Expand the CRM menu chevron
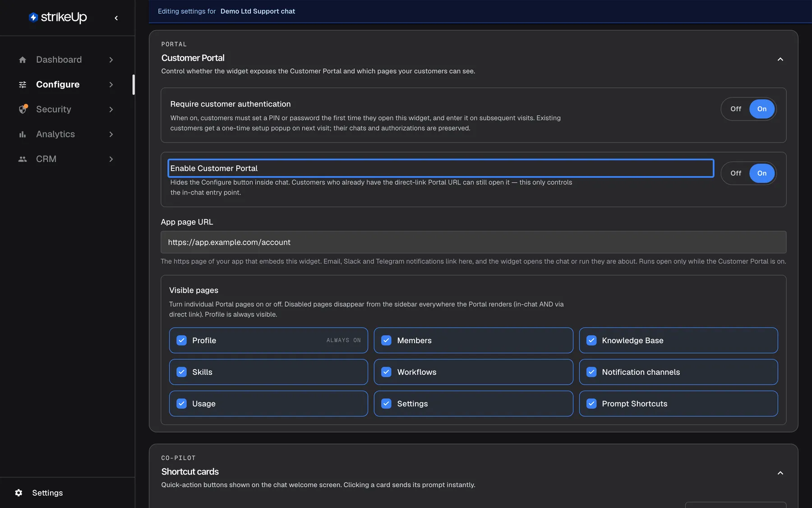 pyautogui.click(x=111, y=159)
